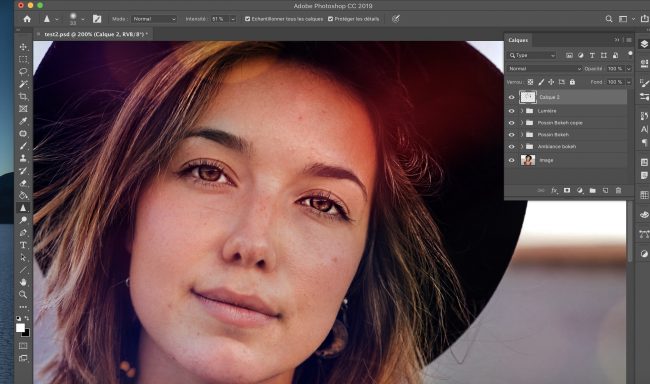Viewport: 650px width, 384px height.
Task: Open the layer blend mode Normal dropdown
Action: 545,69
